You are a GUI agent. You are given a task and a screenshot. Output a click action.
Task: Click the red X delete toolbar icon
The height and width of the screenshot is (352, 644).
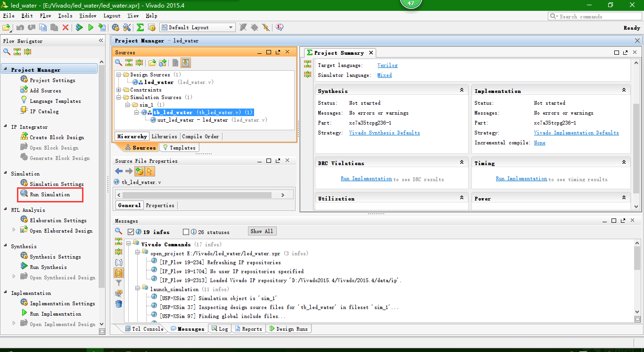pyautogui.click(x=66, y=27)
